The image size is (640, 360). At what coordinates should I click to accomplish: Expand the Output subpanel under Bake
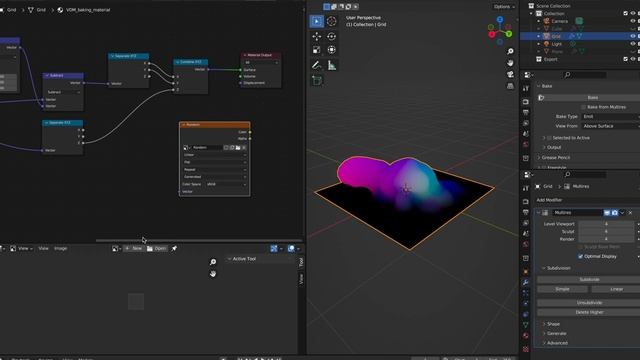pos(553,147)
